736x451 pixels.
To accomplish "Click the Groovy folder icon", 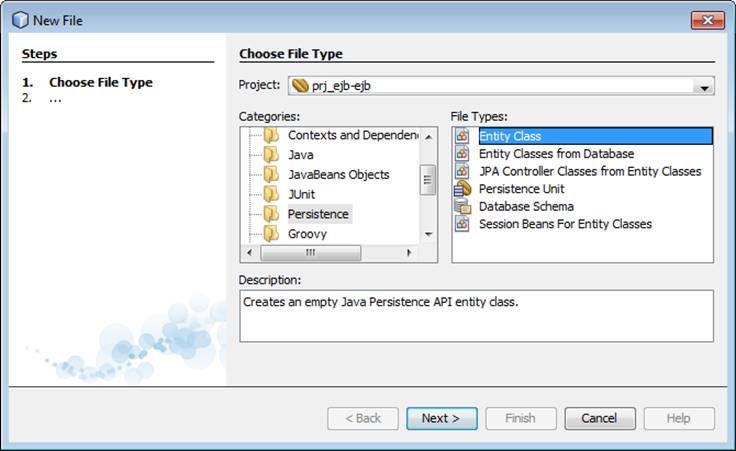I will pos(271,234).
